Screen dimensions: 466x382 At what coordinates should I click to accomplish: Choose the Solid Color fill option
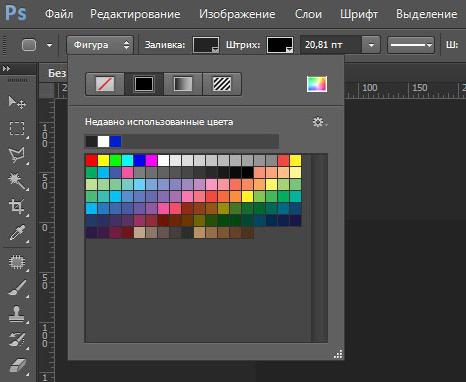tap(144, 84)
